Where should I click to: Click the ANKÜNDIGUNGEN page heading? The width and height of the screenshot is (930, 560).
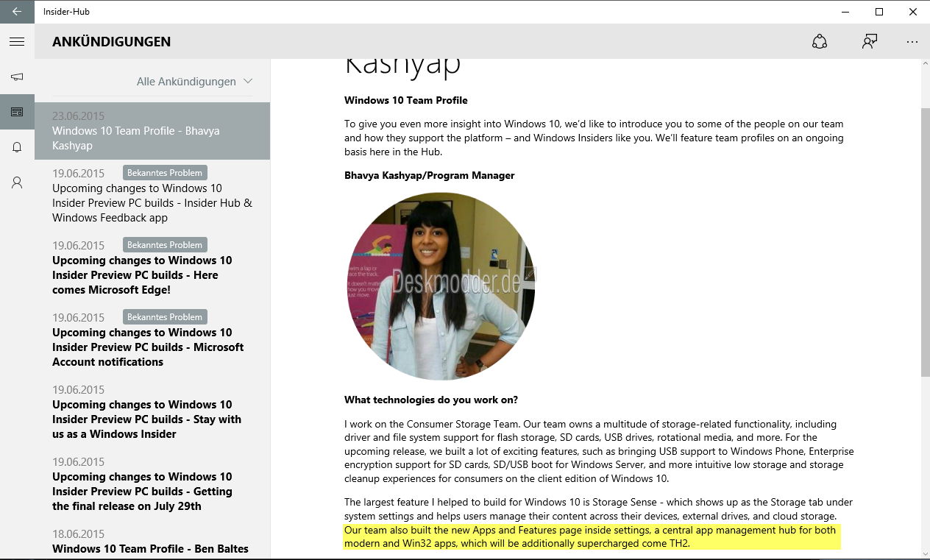[x=111, y=42]
